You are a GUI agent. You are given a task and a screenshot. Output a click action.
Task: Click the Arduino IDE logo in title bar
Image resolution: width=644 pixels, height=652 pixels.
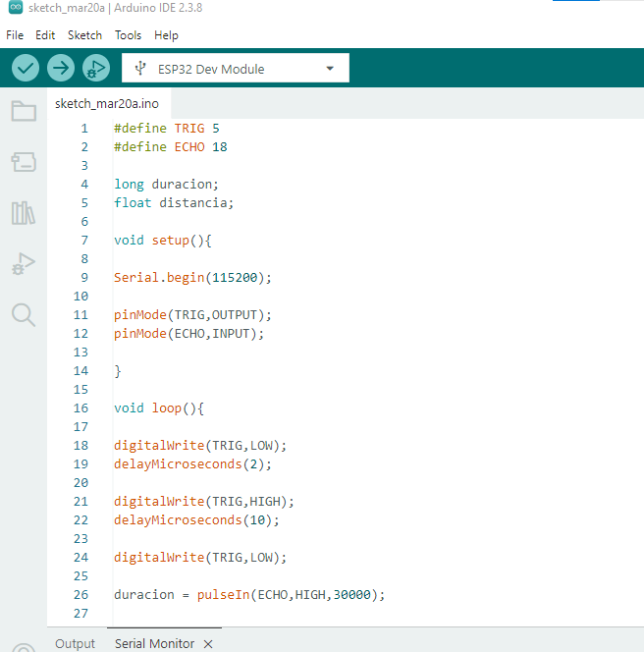coord(16,7)
